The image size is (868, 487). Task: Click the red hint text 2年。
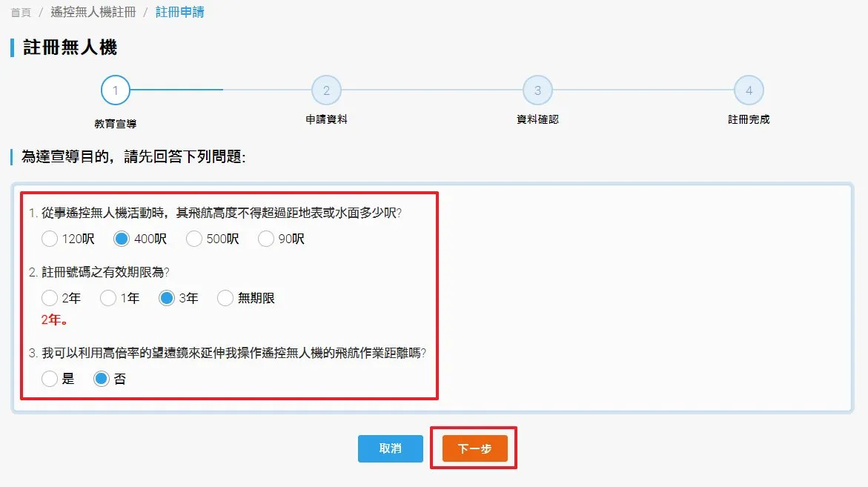point(55,320)
